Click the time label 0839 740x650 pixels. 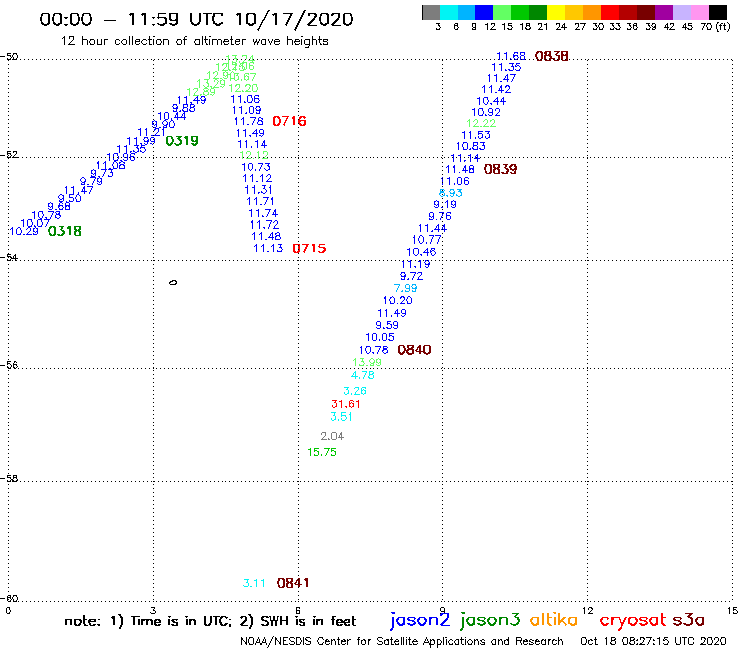(x=500, y=169)
